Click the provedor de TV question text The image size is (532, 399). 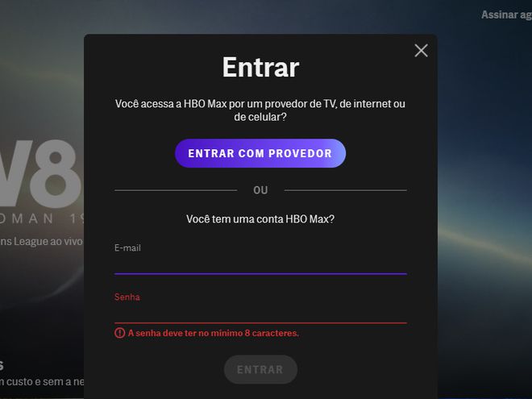[260, 110]
